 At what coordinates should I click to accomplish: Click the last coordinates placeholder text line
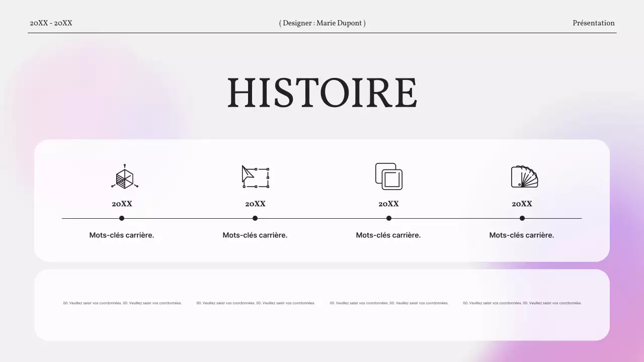[522, 303]
